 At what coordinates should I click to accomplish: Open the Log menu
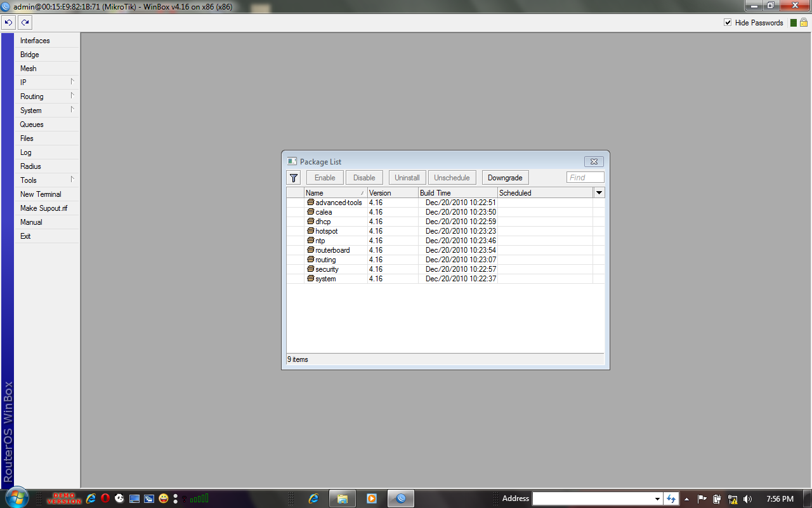pyautogui.click(x=47, y=152)
